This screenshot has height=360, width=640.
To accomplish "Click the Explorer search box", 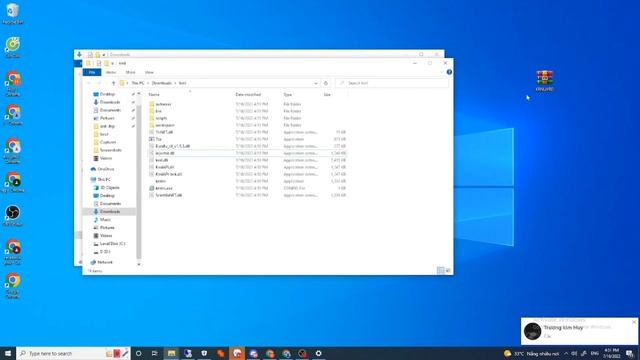I will tap(392, 83).
